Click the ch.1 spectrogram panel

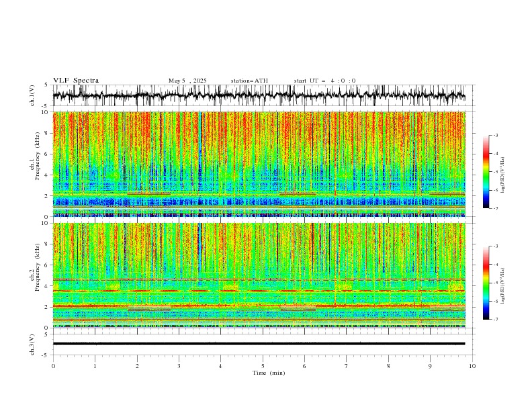click(259, 164)
